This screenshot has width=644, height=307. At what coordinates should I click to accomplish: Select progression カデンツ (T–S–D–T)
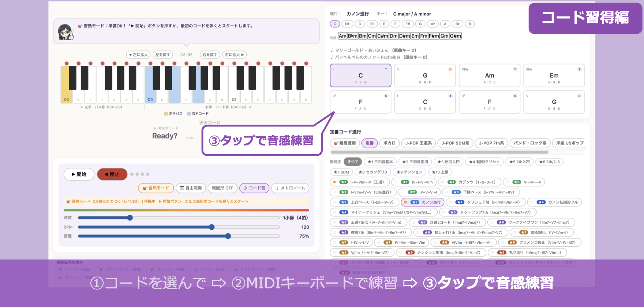coord(469,182)
